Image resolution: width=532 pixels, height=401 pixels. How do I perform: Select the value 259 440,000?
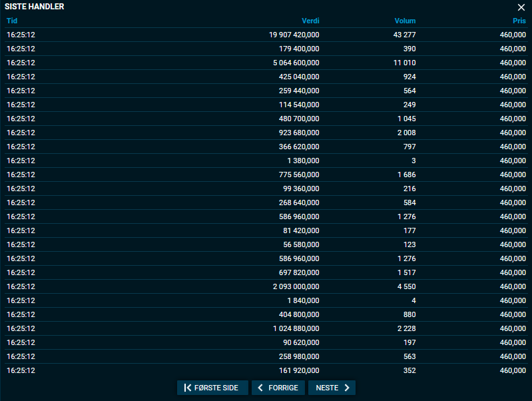[299, 91]
